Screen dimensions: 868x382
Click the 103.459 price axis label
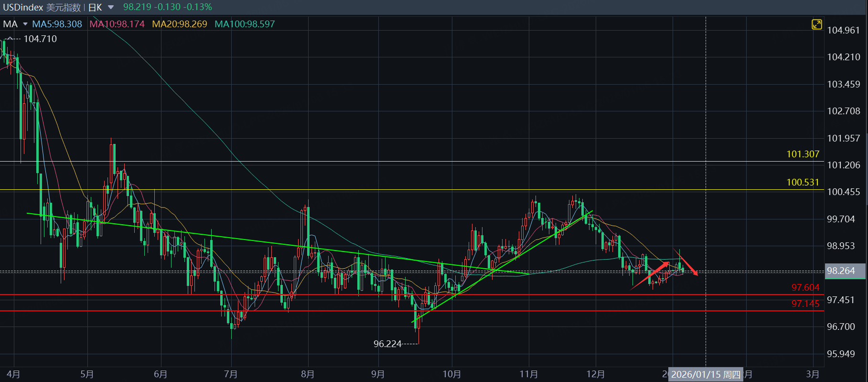(843, 84)
